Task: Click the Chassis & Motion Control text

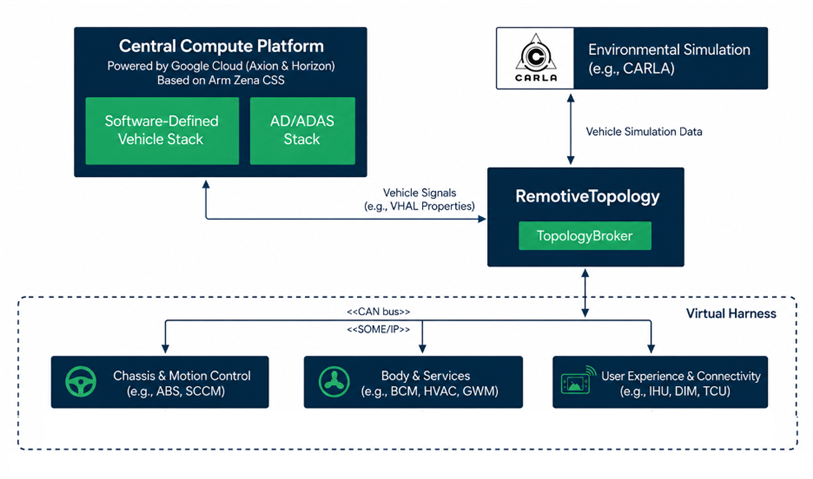Action: (182, 376)
